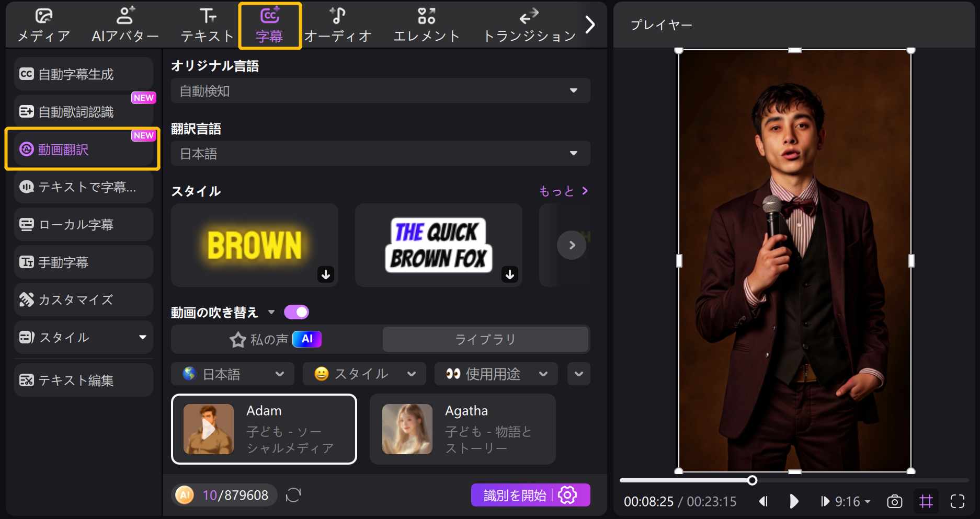Switch to the オーディオ tab
Viewport: 980px width, 519px height.
(338, 24)
